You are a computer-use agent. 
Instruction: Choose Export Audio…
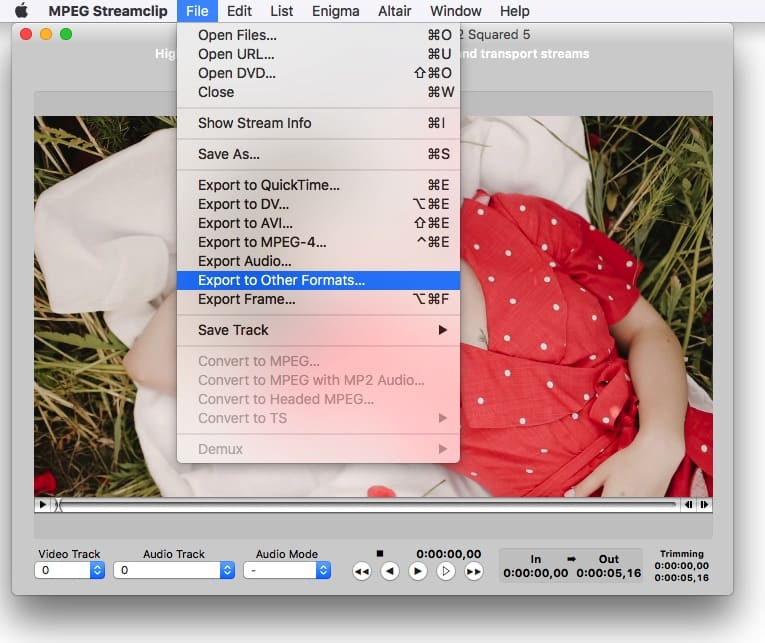tap(318, 261)
